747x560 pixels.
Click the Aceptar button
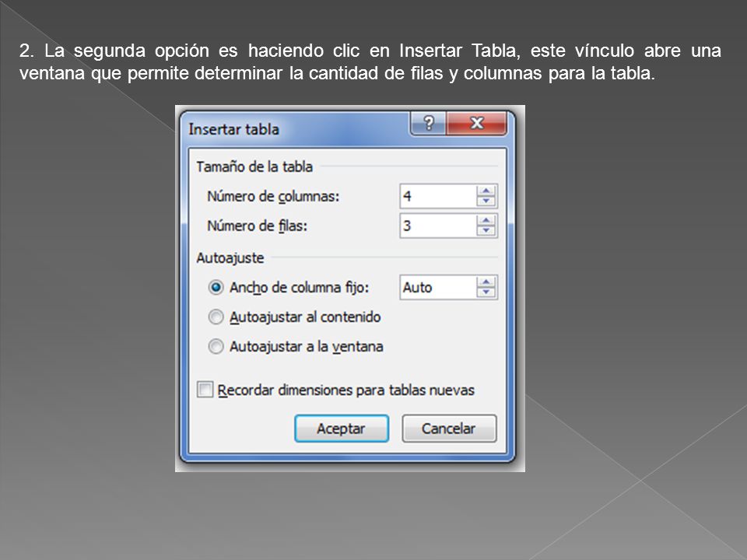coord(342,429)
